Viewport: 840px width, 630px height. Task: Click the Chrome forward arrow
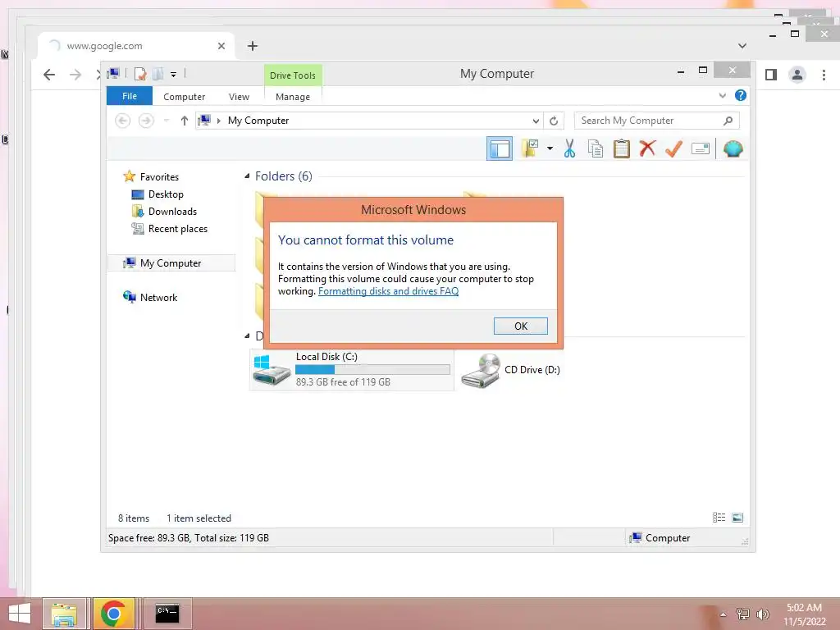coord(75,75)
